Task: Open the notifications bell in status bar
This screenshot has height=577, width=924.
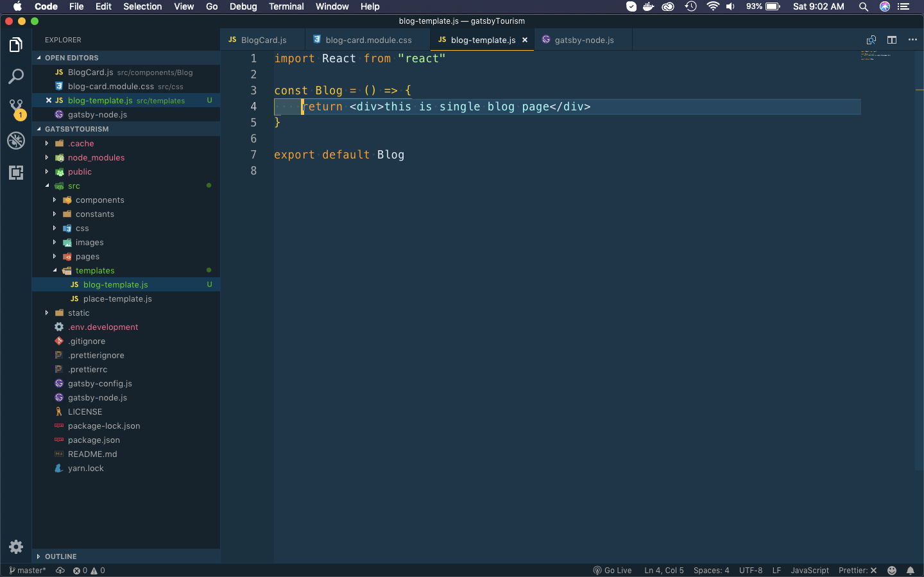Action: click(911, 570)
